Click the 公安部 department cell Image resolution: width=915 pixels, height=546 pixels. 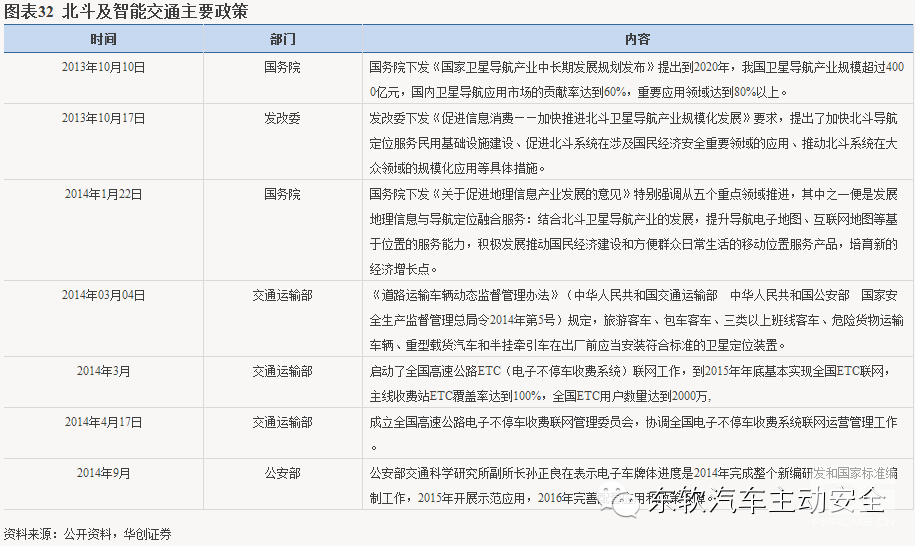click(282, 473)
